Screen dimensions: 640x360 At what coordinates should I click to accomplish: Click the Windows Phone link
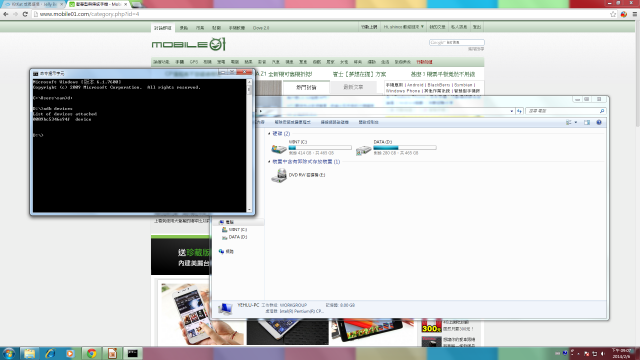click(x=403, y=91)
